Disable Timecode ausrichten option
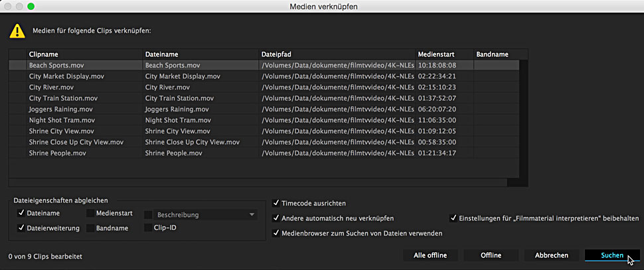The width and height of the screenshot is (644, 270). [276, 203]
